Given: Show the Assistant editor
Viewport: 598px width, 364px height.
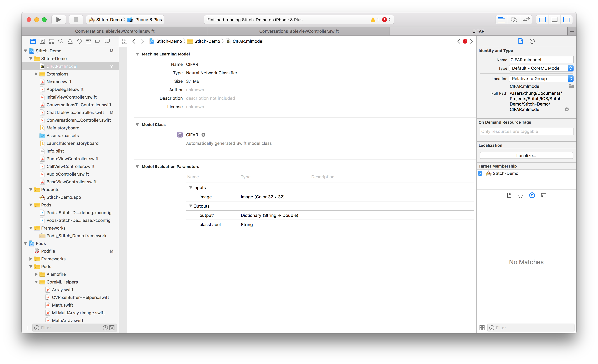Looking at the screenshot, I should 514,20.
